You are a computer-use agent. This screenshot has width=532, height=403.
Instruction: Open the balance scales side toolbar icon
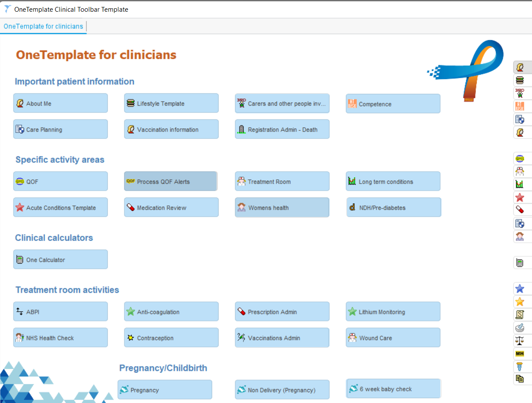click(x=519, y=341)
